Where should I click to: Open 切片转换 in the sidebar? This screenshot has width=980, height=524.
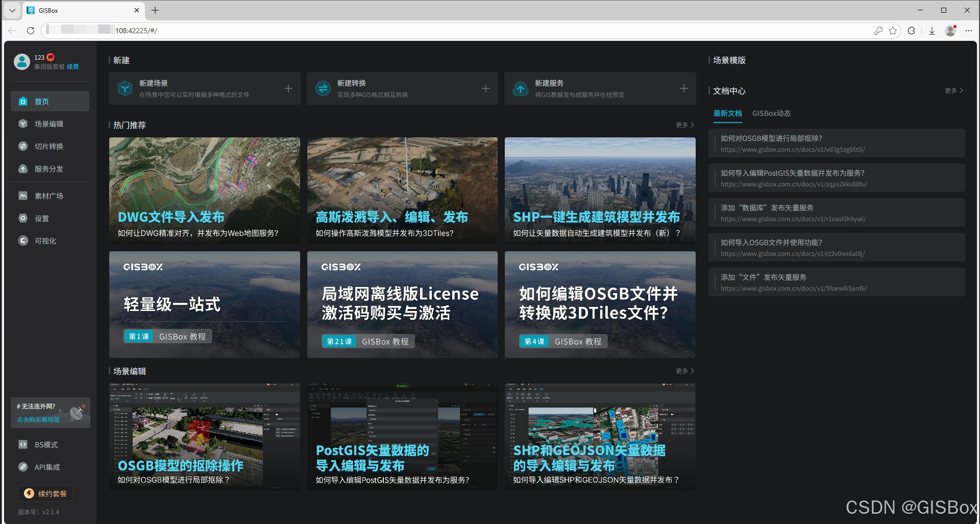(x=50, y=146)
